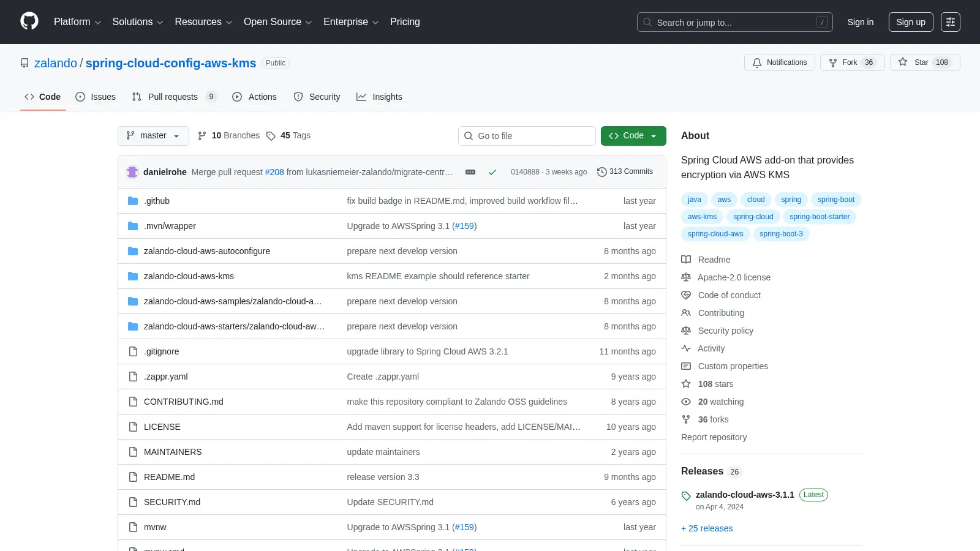Select the spring-boot-starter topic tag
The image size is (980, 551).
tap(820, 217)
